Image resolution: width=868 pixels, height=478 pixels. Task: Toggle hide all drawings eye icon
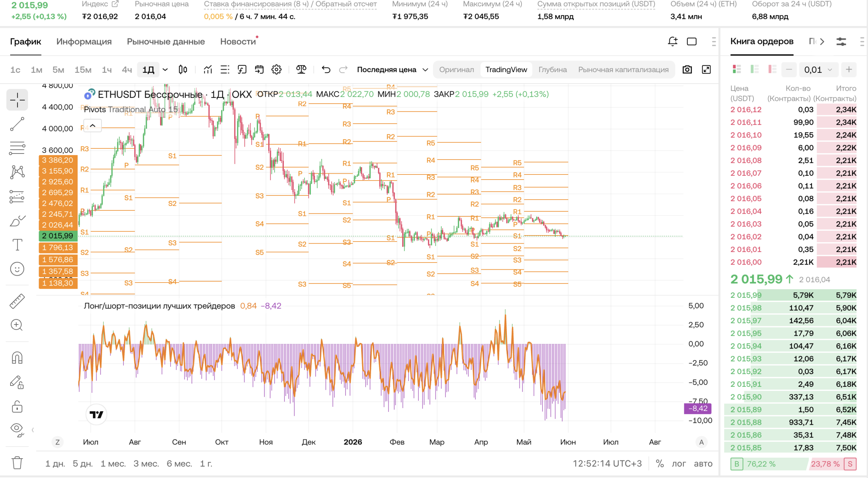click(x=17, y=430)
